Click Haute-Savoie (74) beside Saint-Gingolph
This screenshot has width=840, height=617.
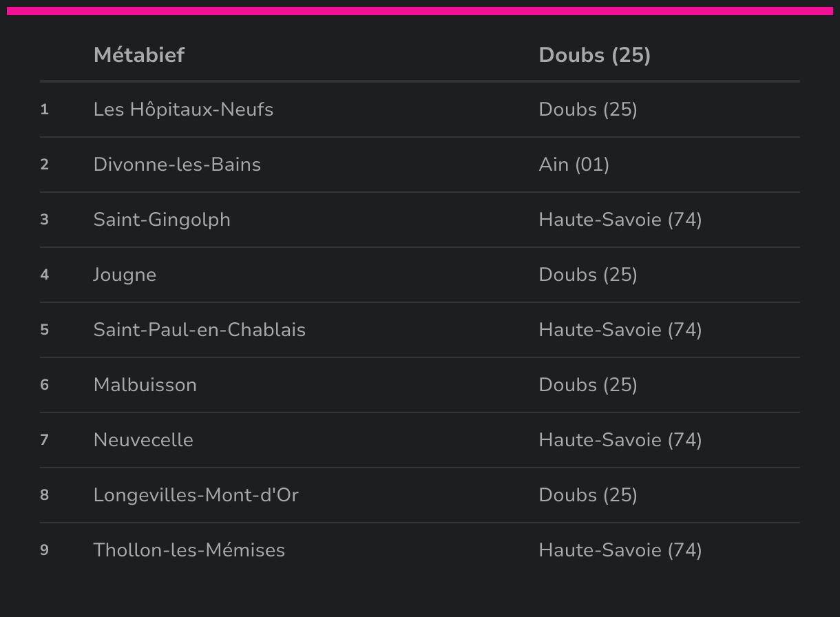pyautogui.click(x=620, y=220)
